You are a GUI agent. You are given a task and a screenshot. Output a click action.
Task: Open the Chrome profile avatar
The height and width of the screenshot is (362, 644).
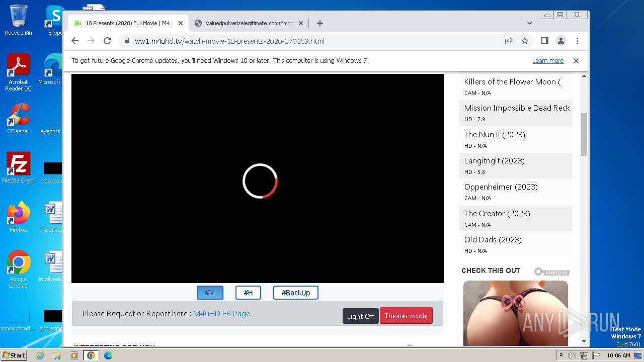[x=560, y=41]
